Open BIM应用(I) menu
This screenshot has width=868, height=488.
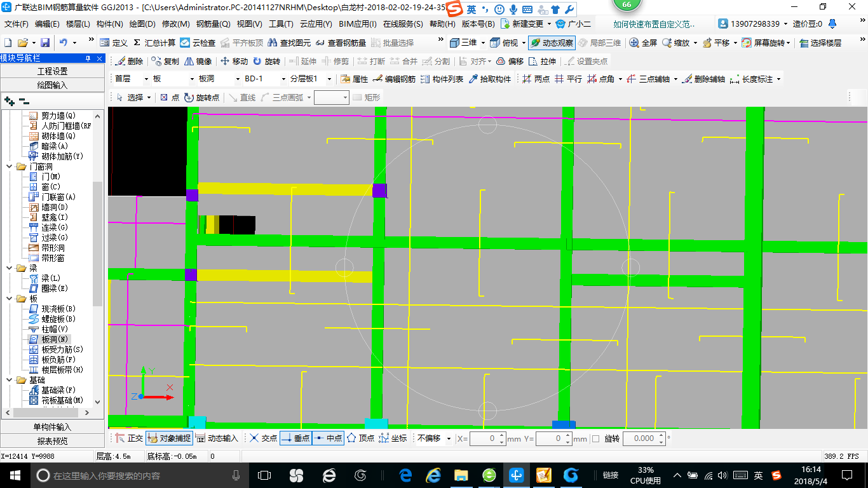coord(358,24)
